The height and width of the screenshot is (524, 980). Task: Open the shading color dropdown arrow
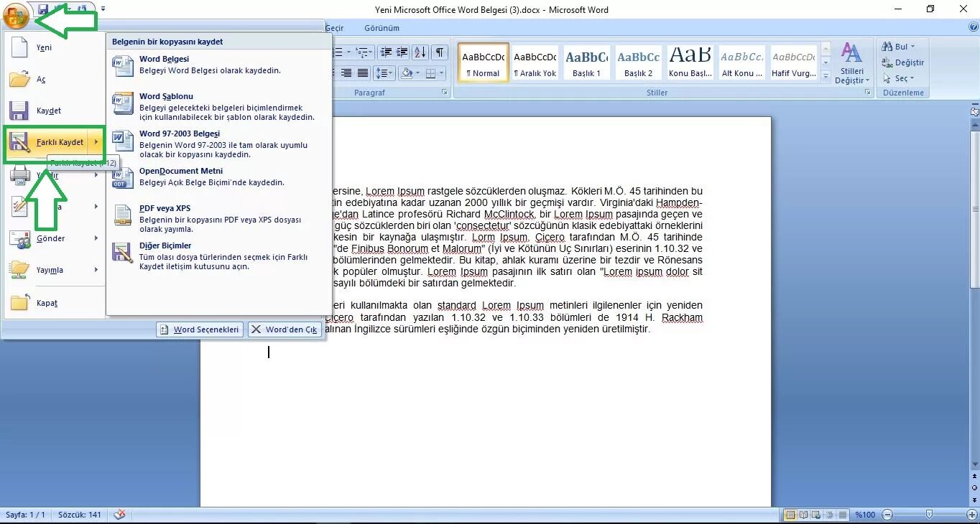(x=417, y=72)
